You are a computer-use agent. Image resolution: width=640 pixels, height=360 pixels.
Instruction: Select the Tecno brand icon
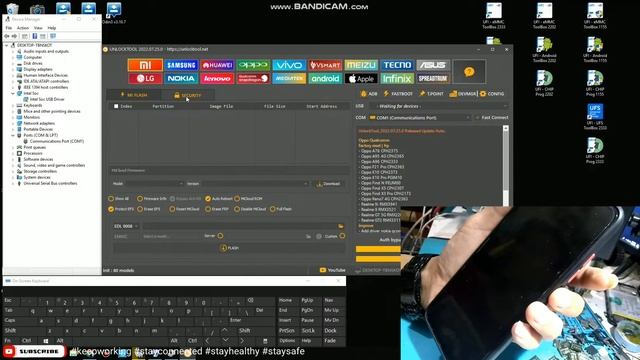tap(397, 65)
